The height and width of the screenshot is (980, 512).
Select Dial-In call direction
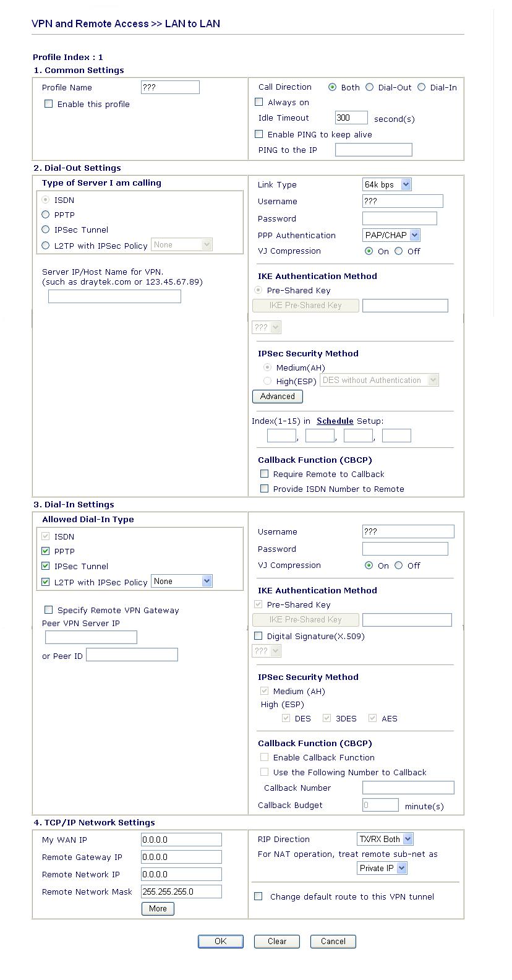422,87
